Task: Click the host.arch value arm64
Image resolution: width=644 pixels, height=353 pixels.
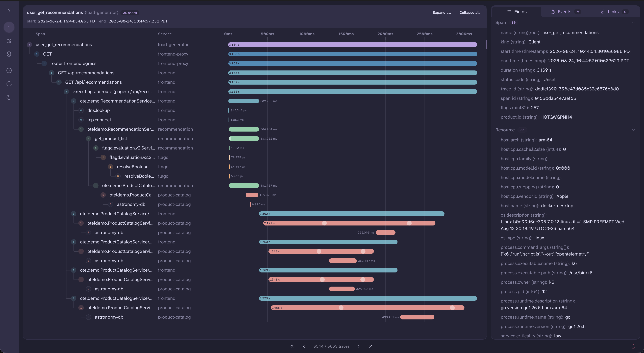Action: pos(545,140)
